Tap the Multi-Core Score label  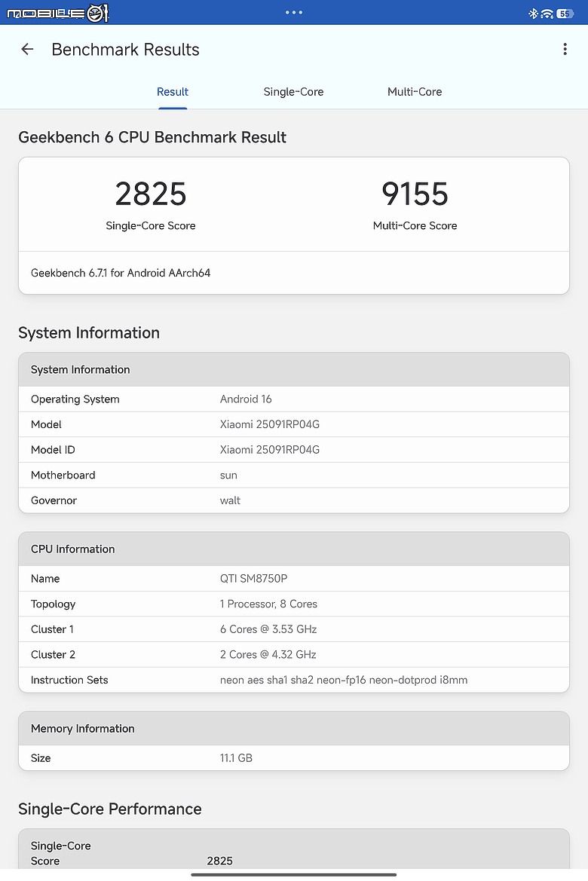(415, 225)
